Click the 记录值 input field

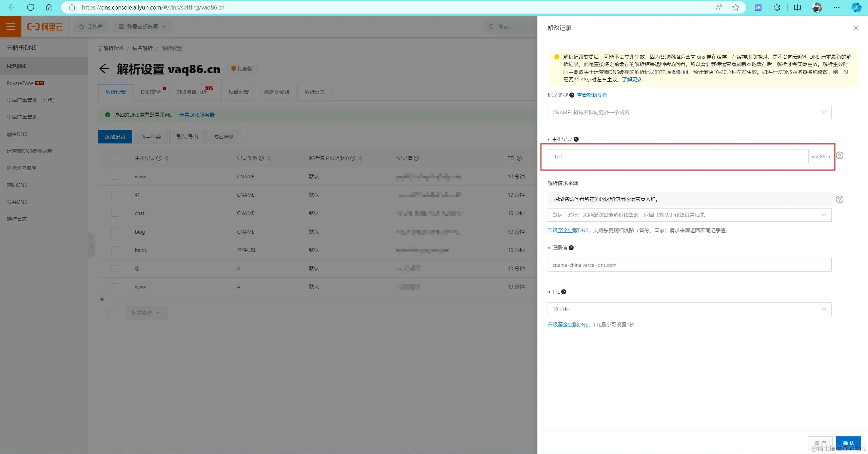(689, 265)
